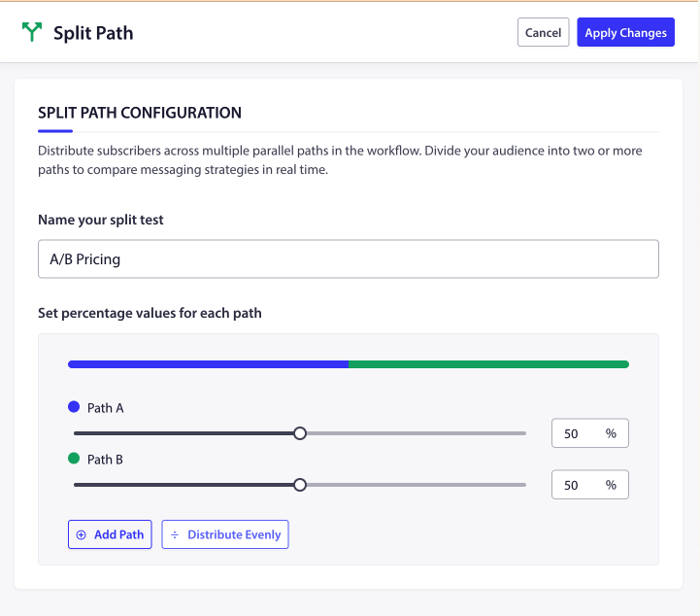Select the Split Path Configuration heading

pyautogui.click(x=140, y=113)
